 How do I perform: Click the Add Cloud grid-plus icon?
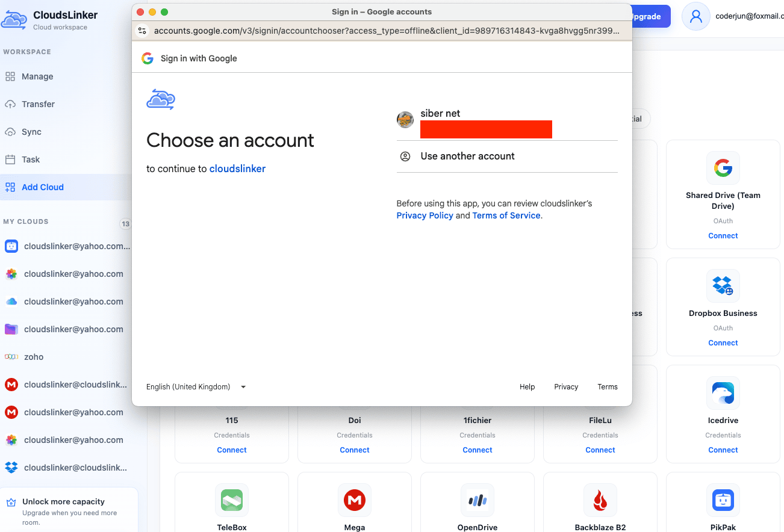(x=10, y=187)
